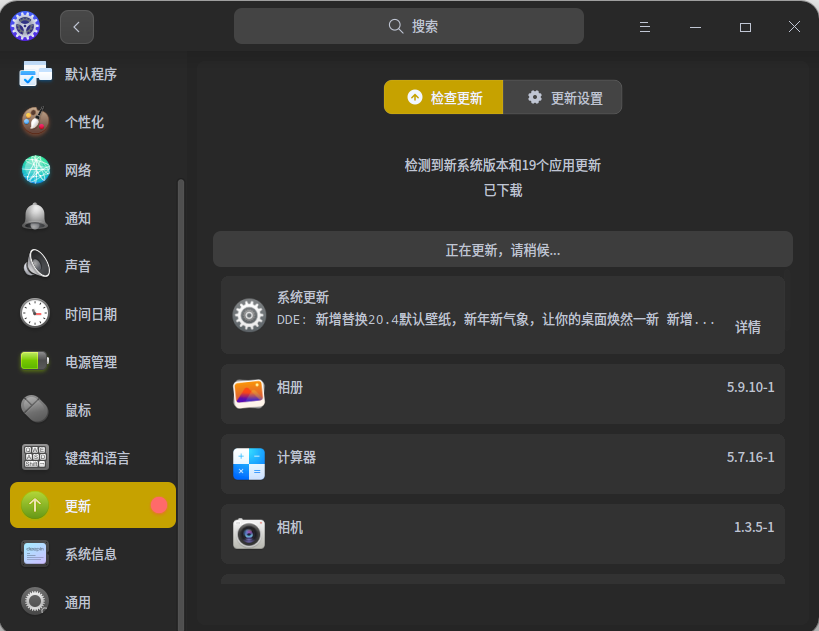819x631 pixels.
Task: Switch to the 检查更新 tab
Action: tap(443, 97)
